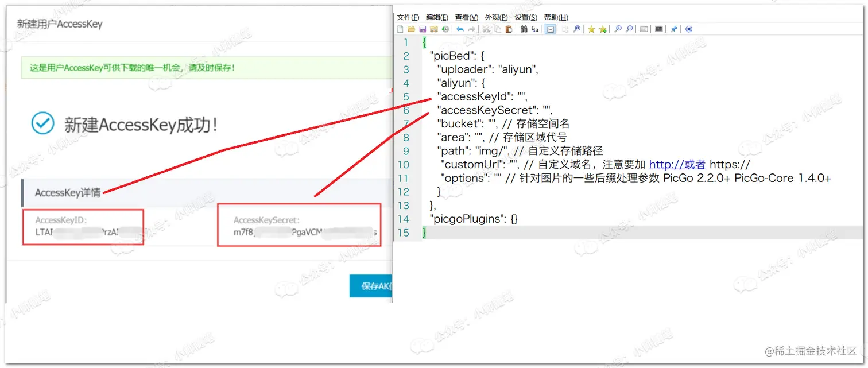Screen dimensions: 868x368
Task: Click the green save-reminder notice banner
Action: click(x=206, y=68)
